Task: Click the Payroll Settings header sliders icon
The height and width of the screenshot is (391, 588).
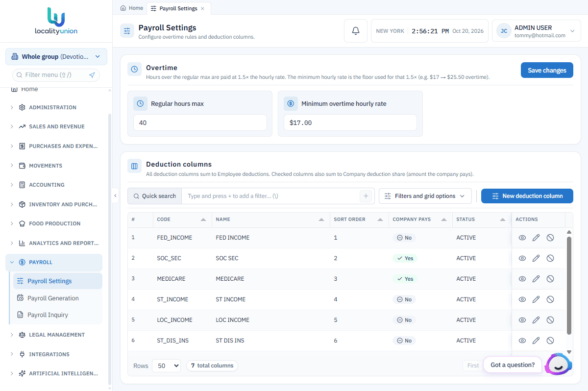Action: 127,31
